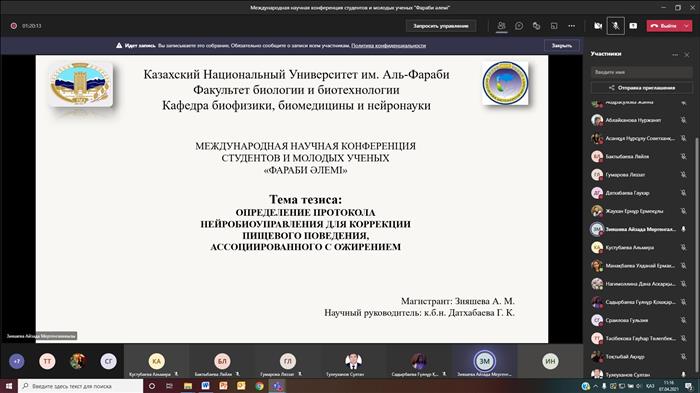The width and height of the screenshot is (700, 393).
Task: Unmute the microphone
Action: 616,26
